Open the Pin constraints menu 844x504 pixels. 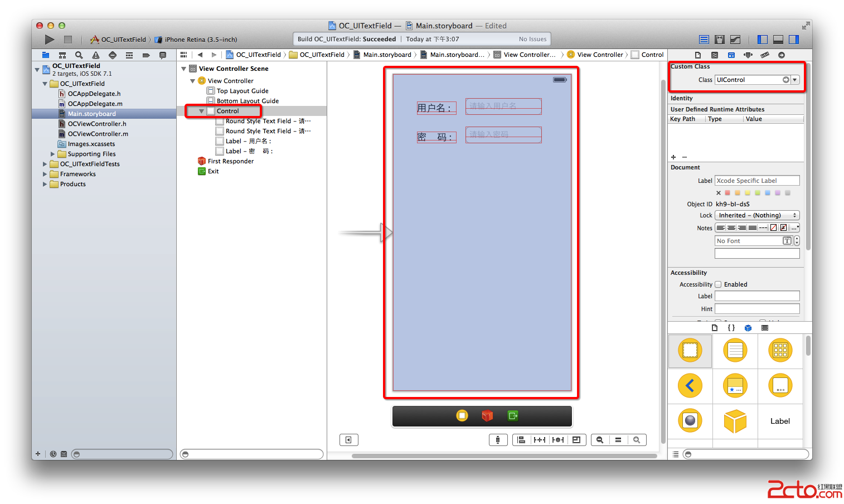pyautogui.click(x=540, y=440)
